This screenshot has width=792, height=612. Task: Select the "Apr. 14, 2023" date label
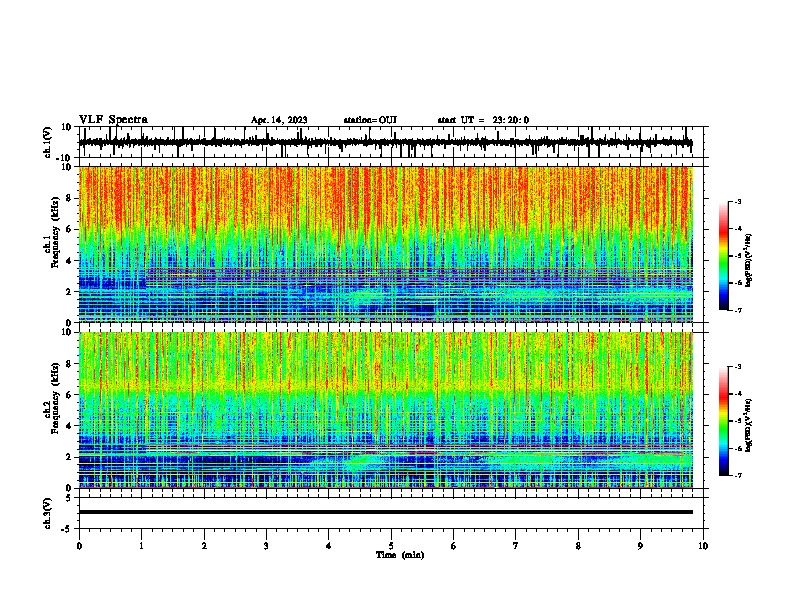point(279,120)
